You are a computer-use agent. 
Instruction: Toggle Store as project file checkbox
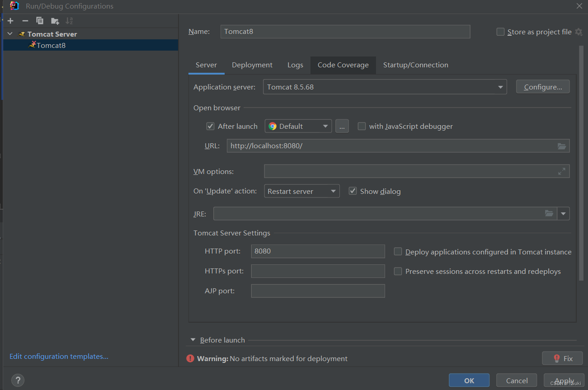coord(500,32)
